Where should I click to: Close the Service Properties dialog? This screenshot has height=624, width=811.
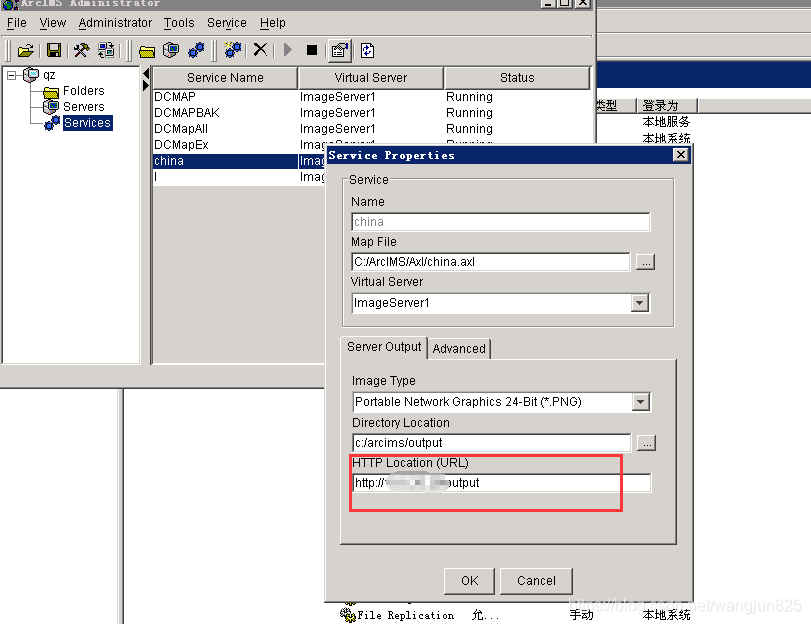coord(681,155)
